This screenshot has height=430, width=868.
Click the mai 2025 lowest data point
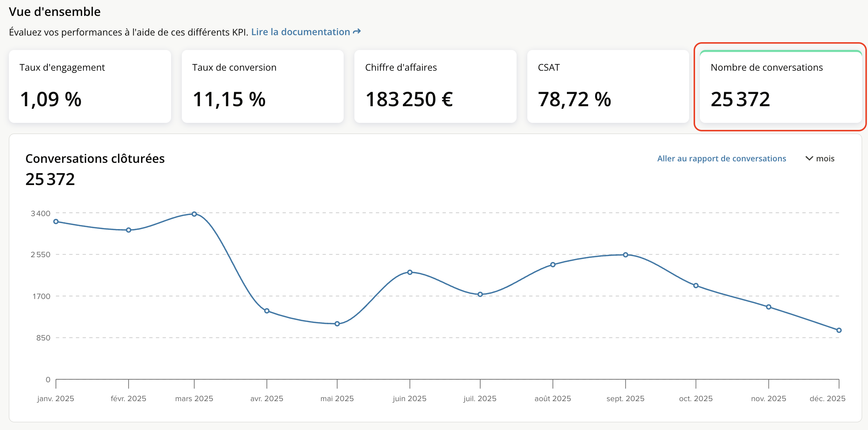(337, 324)
